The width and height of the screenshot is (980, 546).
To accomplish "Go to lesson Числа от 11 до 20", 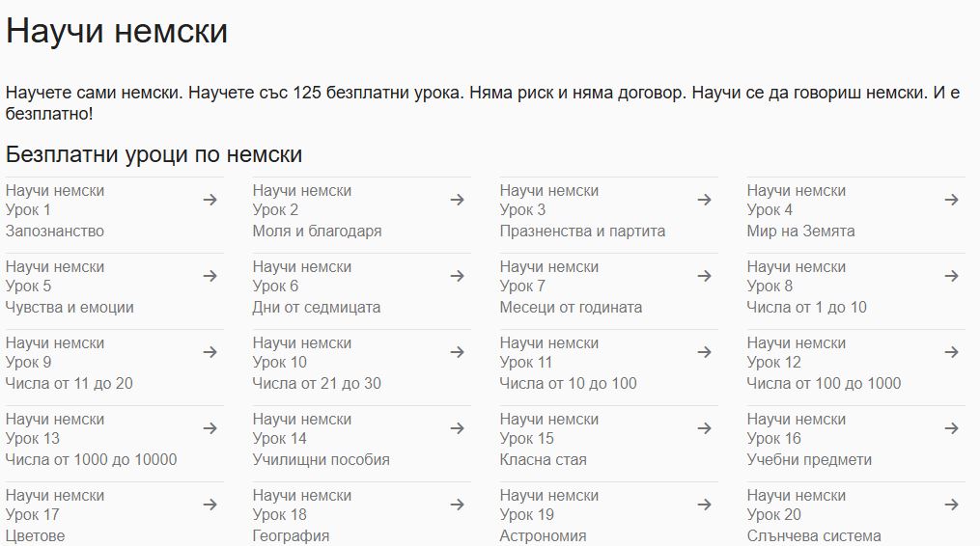I will (70, 383).
